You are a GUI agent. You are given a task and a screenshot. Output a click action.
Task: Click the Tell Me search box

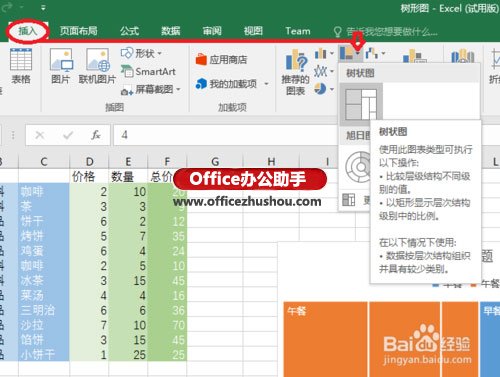[x=386, y=32]
